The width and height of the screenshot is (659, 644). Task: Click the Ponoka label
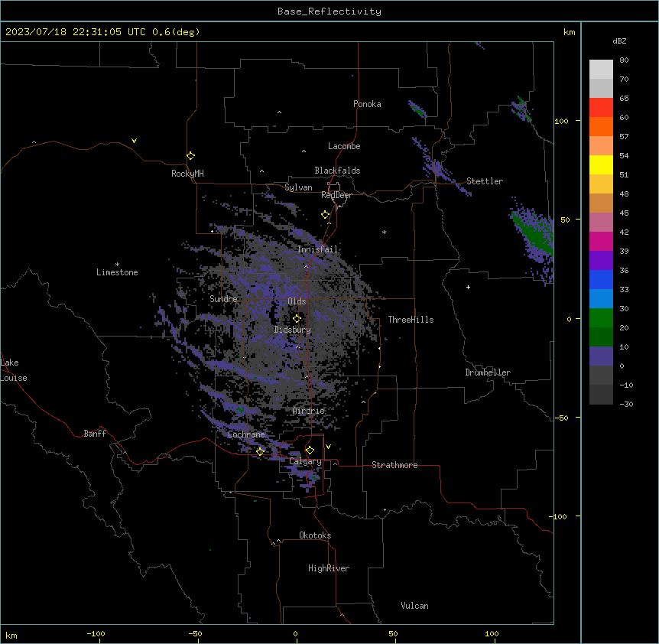[x=367, y=104]
